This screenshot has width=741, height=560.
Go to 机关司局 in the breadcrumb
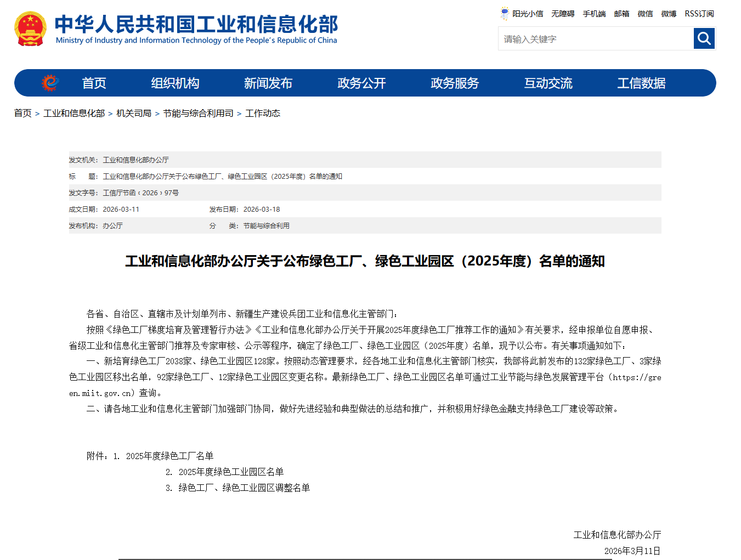134,114
